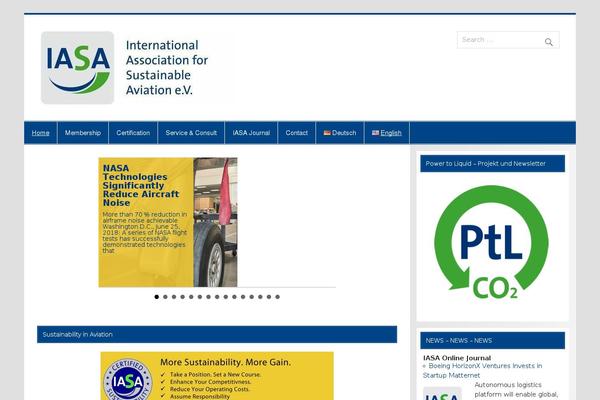Select the third slider pagination dot
600x400 pixels.
pyautogui.click(x=174, y=297)
